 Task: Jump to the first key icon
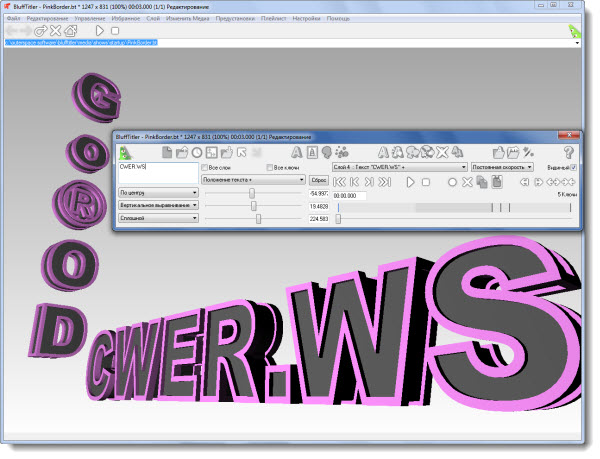[339, 182]
